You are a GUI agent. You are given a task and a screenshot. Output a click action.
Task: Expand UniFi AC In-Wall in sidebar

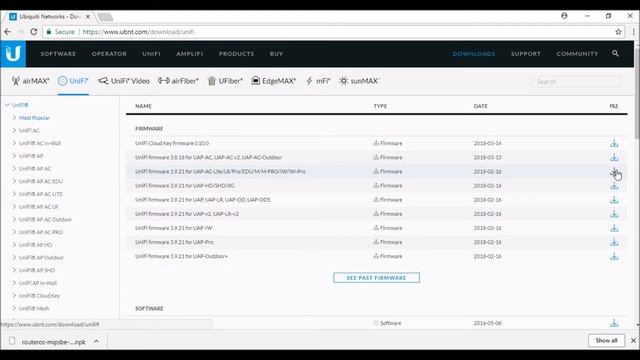[14, 143]
